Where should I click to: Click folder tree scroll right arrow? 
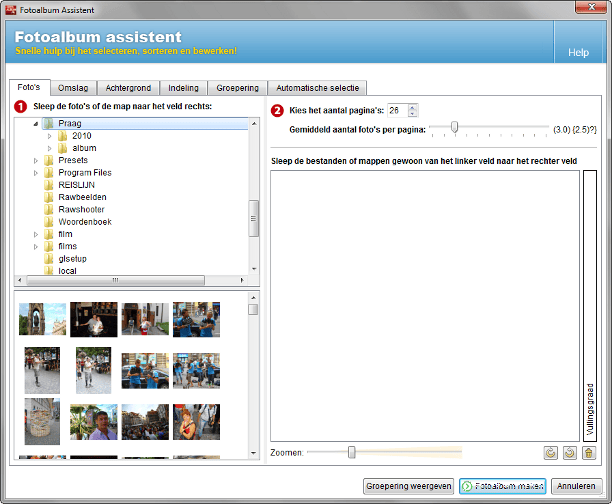click(x=242, y=280)
